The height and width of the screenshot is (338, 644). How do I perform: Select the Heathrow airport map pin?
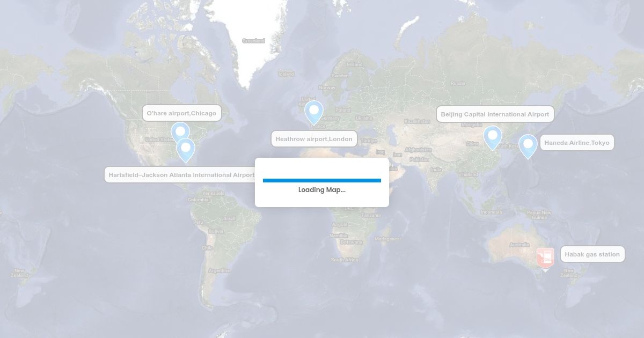pyautogui.click(x=314, y=112)
